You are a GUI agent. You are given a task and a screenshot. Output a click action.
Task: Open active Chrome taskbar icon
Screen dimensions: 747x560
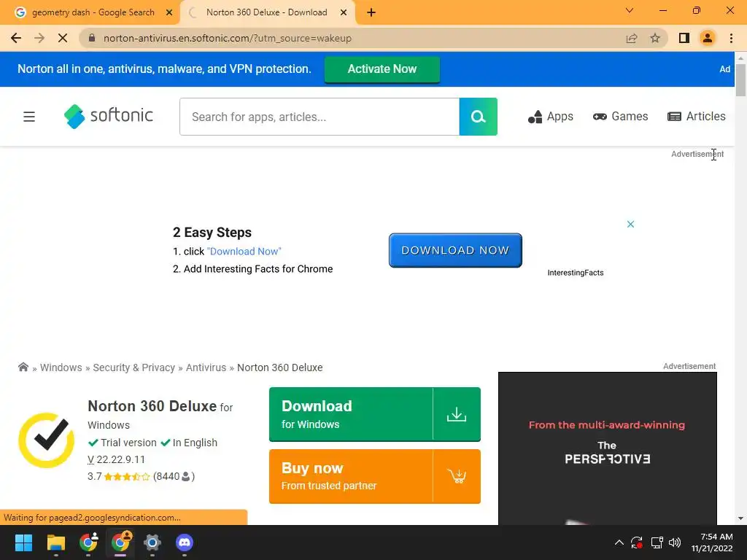tap(120, 542)
